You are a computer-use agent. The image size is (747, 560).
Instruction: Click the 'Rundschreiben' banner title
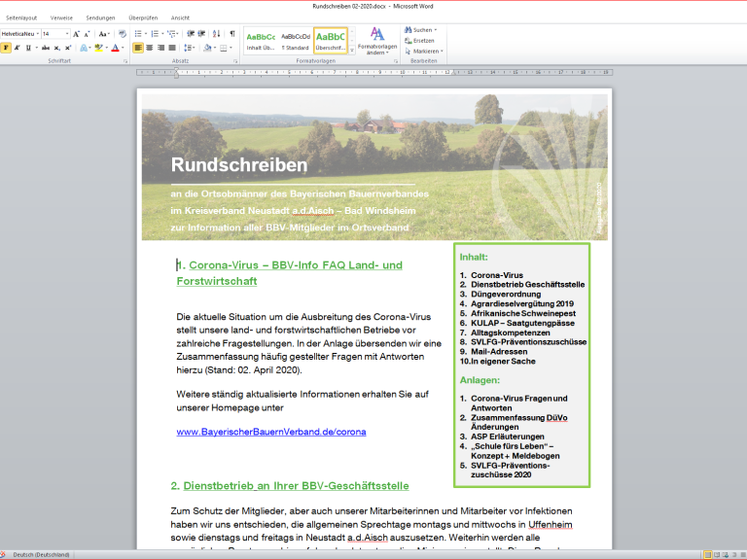click(x=239, y=164)
